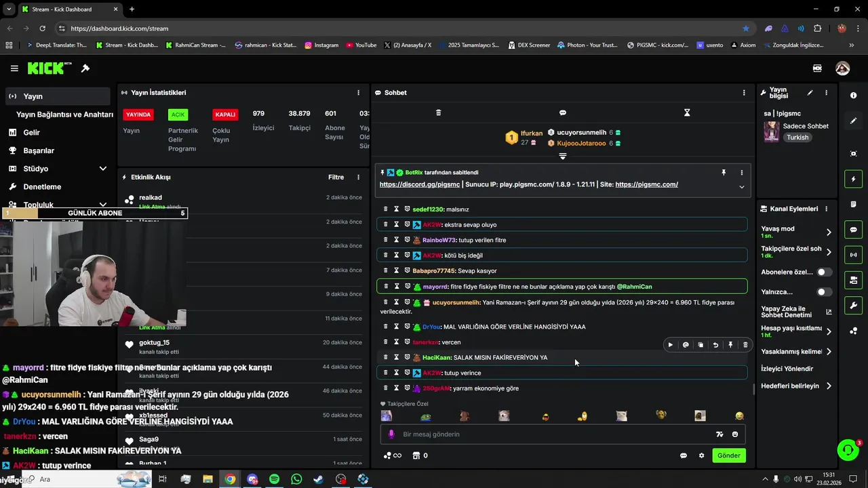868x488 pixels.
Task: Click the shop icon below message box
Action: tap(416, 455)
